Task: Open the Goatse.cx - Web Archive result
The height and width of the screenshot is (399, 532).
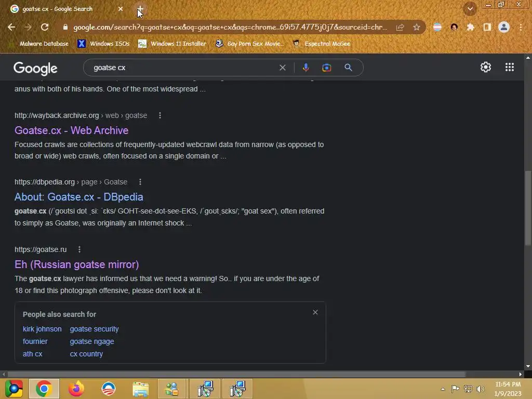Action: pyautogui.click(x=71, y=130)
